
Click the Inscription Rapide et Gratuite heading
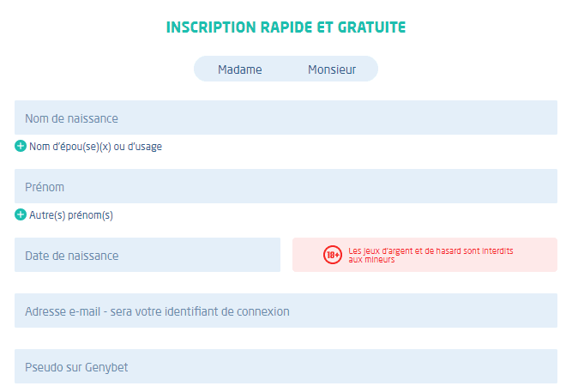click(286, 27)
